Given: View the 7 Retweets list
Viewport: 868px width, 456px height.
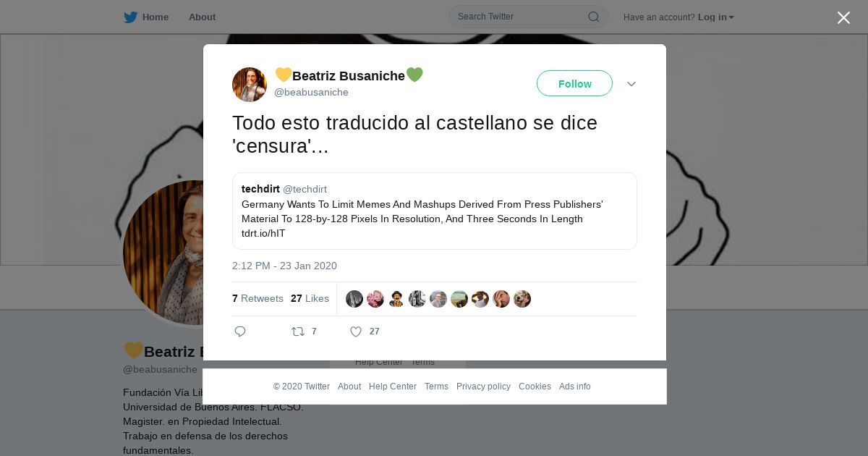Looking at the screenshot, I should pos(258,298).
